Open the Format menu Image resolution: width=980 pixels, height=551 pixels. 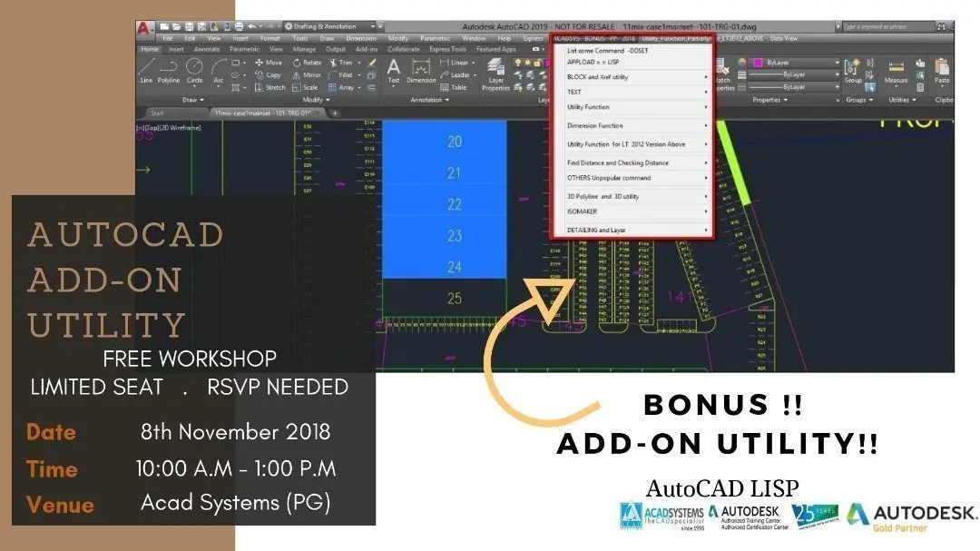(270, 39)
